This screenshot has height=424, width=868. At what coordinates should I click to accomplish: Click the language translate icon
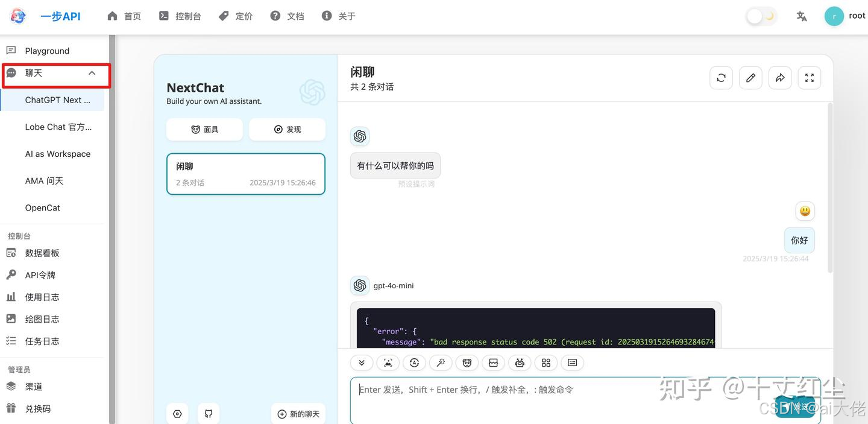tap(802, 16)
